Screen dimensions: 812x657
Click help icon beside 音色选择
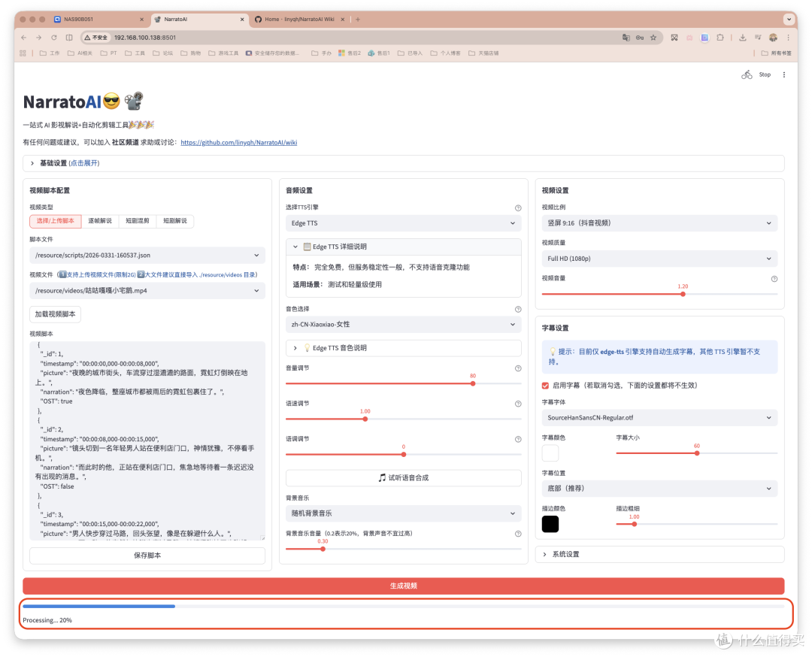518,309
